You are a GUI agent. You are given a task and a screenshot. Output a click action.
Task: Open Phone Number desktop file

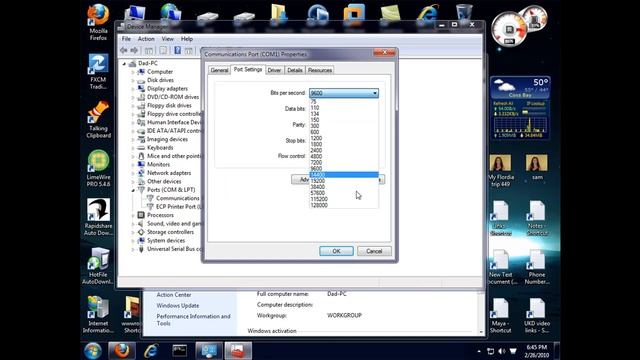coord(537,267)
